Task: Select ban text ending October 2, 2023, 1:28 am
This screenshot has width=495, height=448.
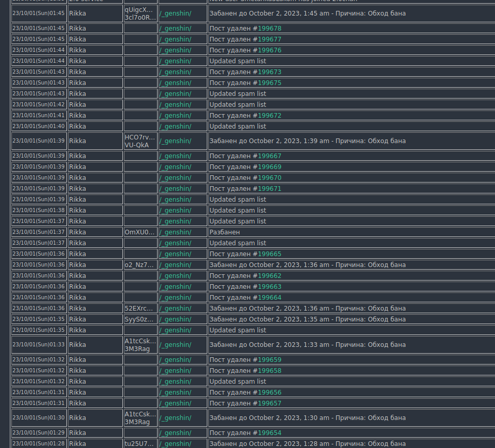Action: click(x=307, y=443)
